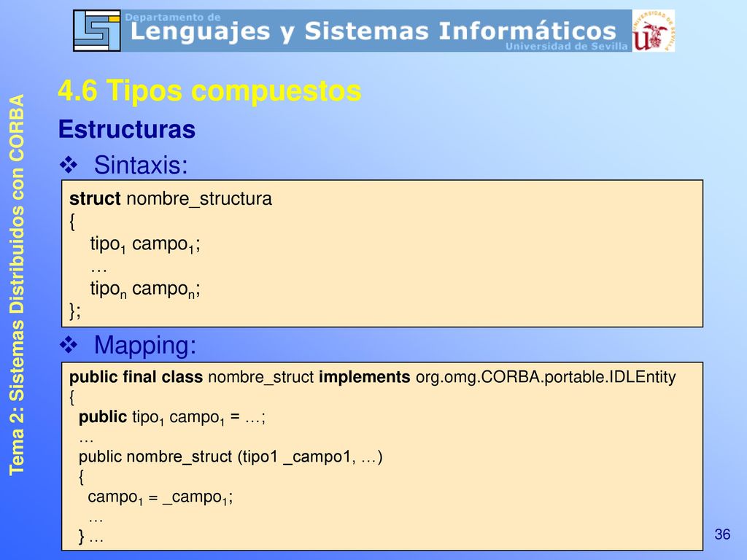
Task: Click the slide number 36
Action: (722, 534)
